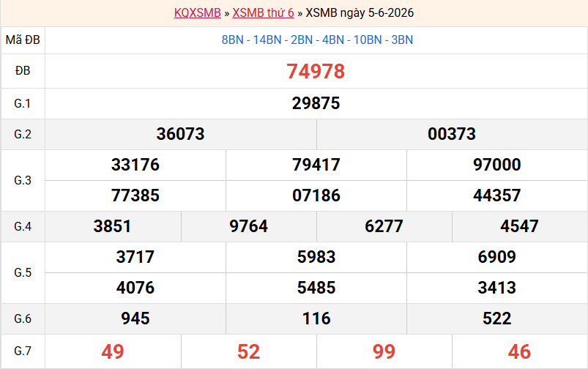This screenshot has height=369, width=588.
Task: Select G.7 number 46
Action: (519, 351)
